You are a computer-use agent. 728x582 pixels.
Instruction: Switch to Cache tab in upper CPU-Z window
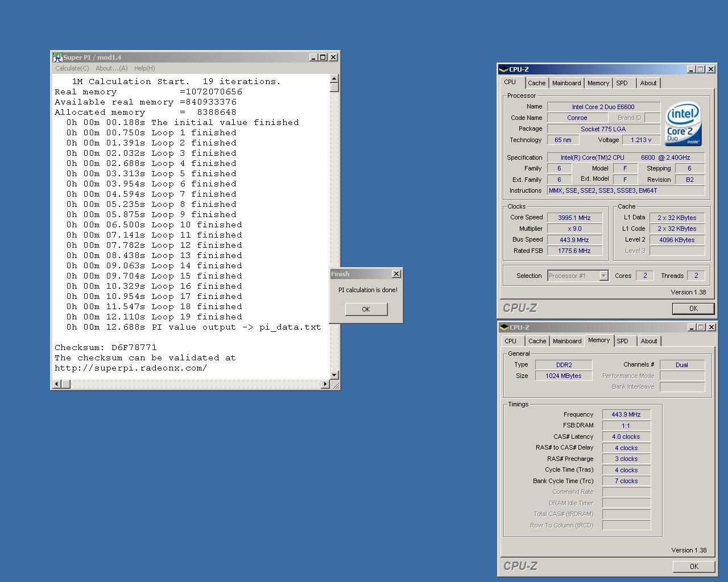coord(536,83)
